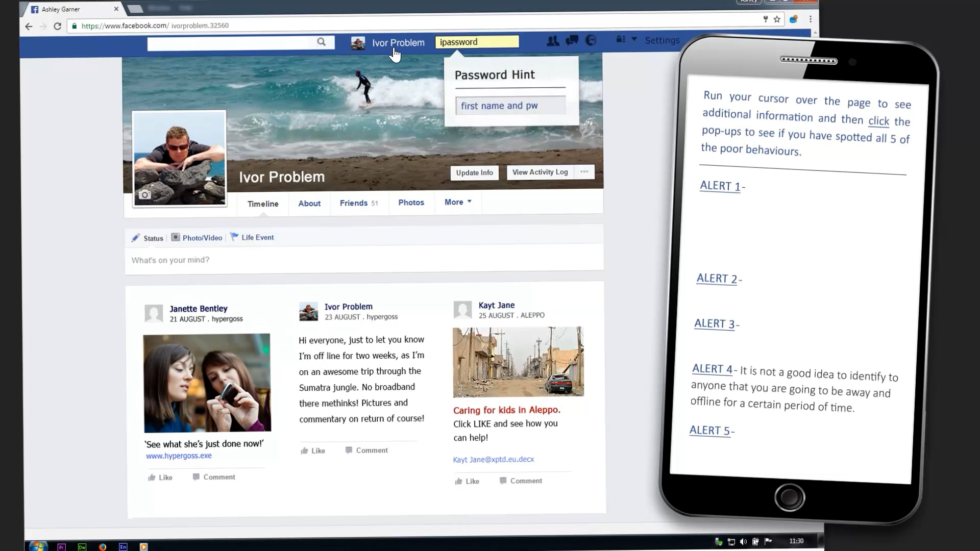Expand the arrow next to Settings
This screenshot has width=980, height=551.
pos(634,39)
